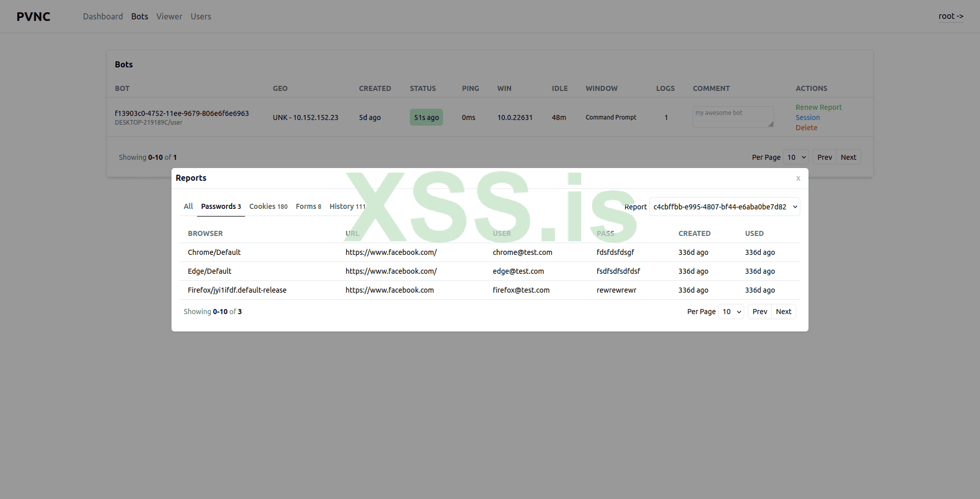The width and height of the screenshot is (980, 499).
Task: Click the geo value UNK - 10.152.152.23
Action: pyautogui.click(x=306, y=117)
